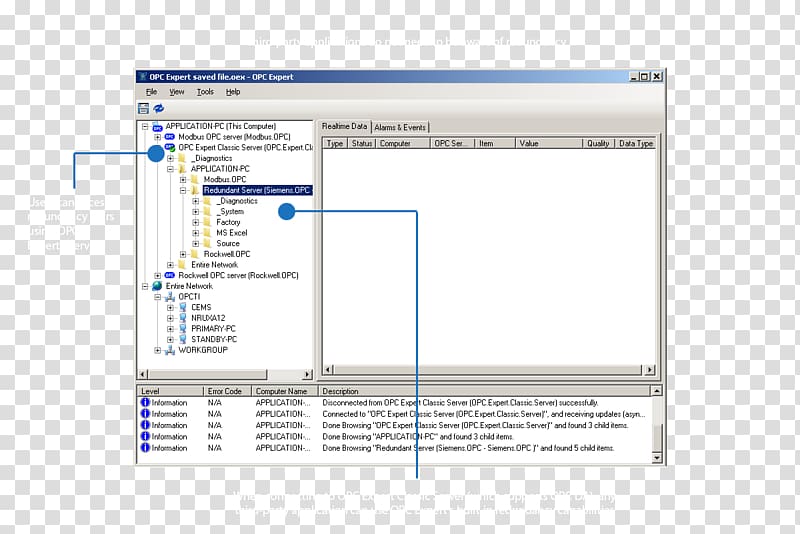Click the PRIMARY-PC computer icon
The width and height of the screenshot is (800, 534).
183,328
